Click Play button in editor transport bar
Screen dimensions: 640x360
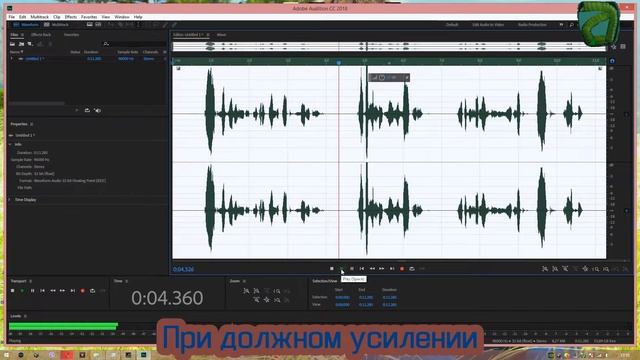(x=342, y=269)
